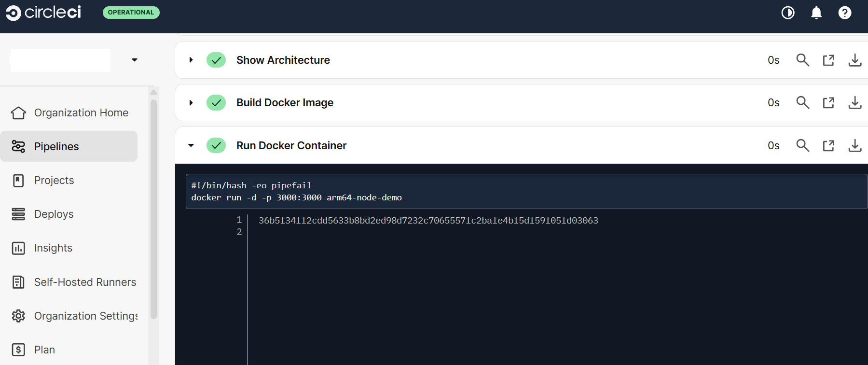The image size is (868, 365).
Task: Click the organization name field
Action: point(60,60)
